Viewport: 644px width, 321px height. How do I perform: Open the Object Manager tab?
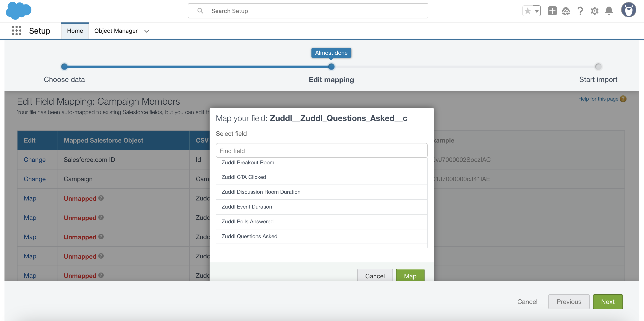tap(116, 31)
